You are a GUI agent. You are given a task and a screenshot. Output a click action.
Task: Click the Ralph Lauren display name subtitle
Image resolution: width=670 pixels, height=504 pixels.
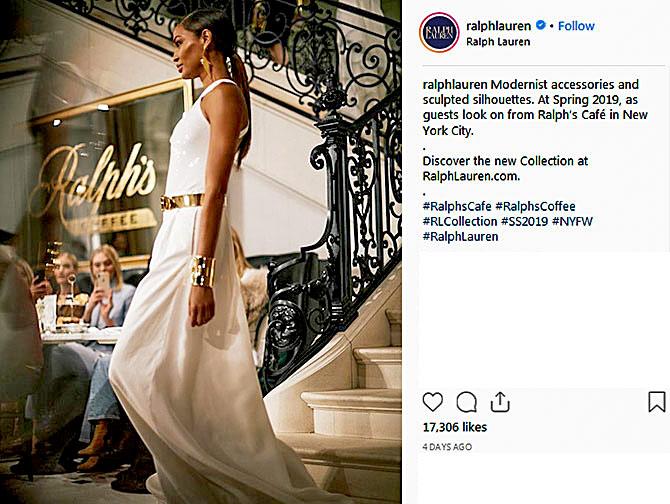[498, 42]
